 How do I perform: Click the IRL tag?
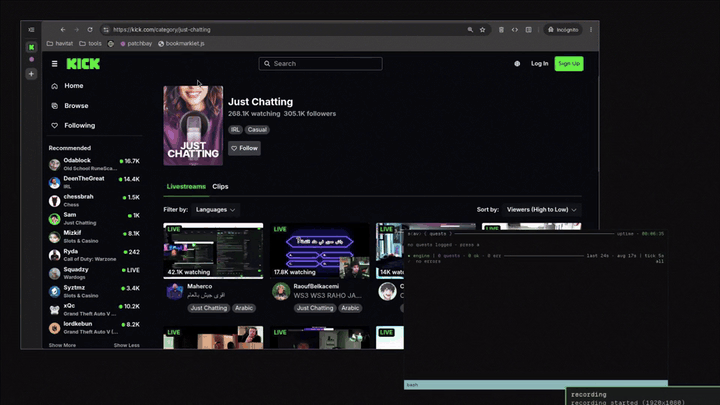(x=235, y=130)
